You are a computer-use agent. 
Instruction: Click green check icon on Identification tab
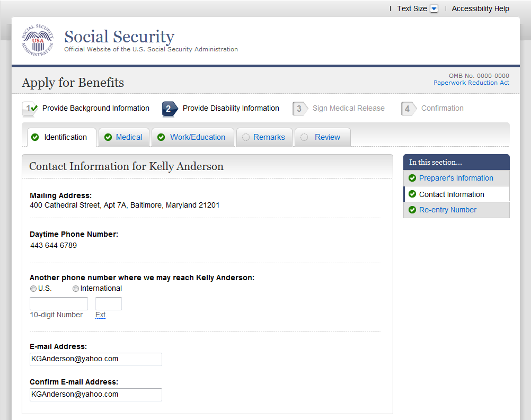pos(35,137)
